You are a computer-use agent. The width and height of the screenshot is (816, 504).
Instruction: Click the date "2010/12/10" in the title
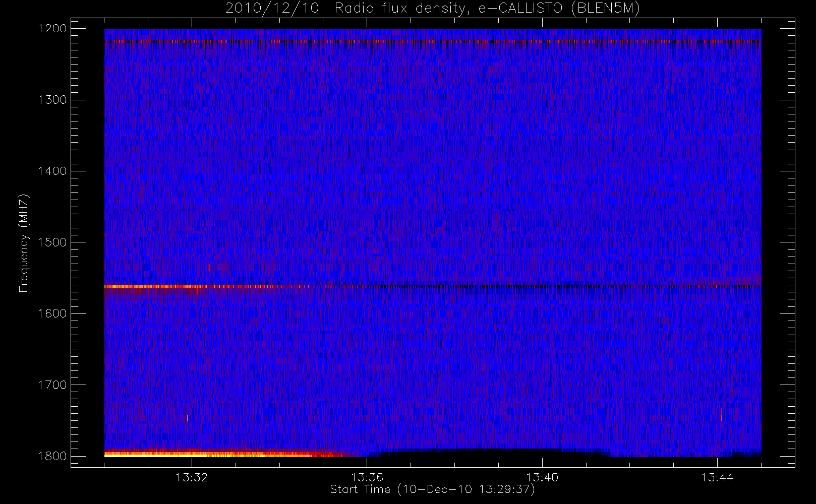(272, 9)
